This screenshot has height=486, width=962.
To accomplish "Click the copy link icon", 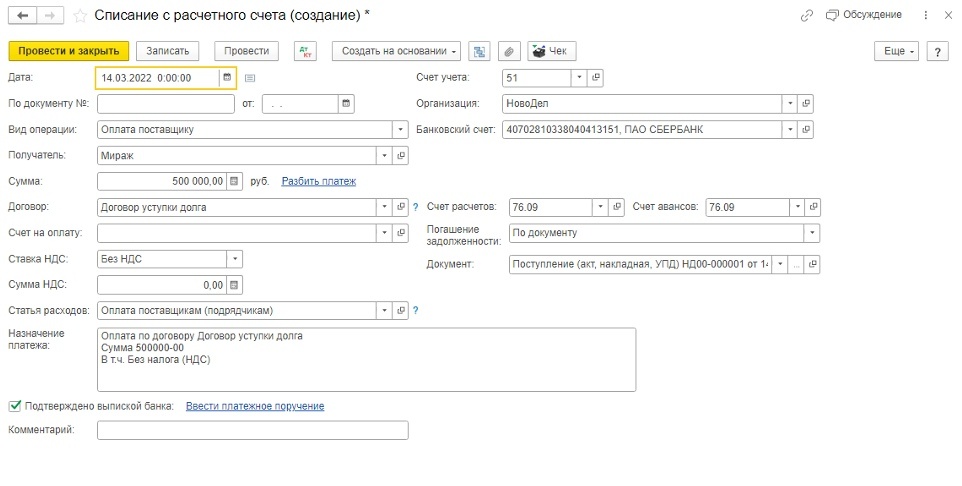I will (x=807, y=16).
